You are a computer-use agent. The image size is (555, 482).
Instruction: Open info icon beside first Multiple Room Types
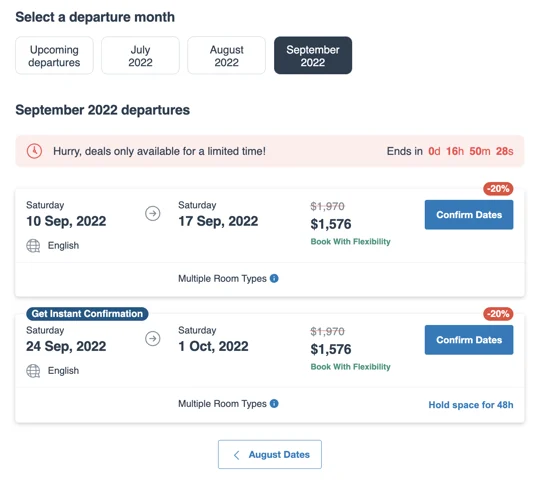tap(274, 279)
